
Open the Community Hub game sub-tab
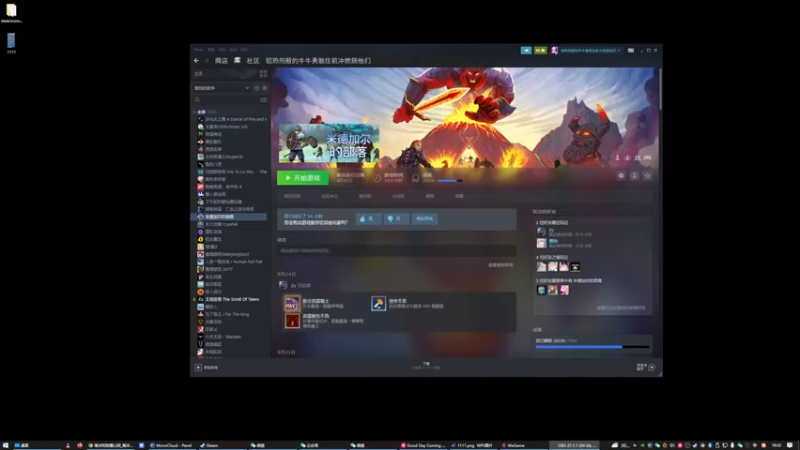click(330, 196)
